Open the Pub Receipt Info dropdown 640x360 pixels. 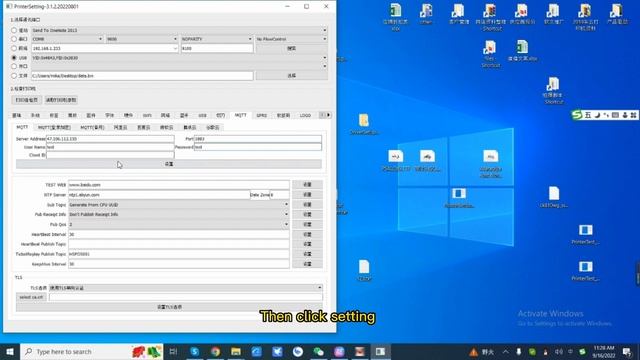[179, 214]
